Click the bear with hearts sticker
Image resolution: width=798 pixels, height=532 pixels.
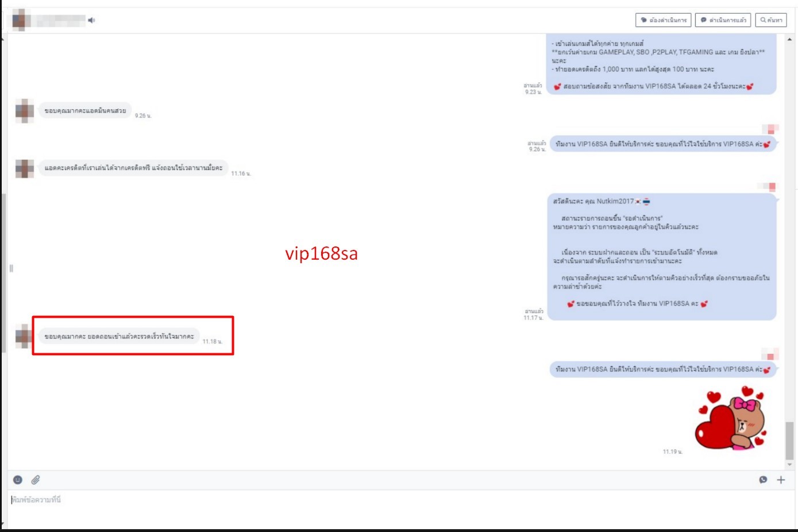click(x=731, y=419)
